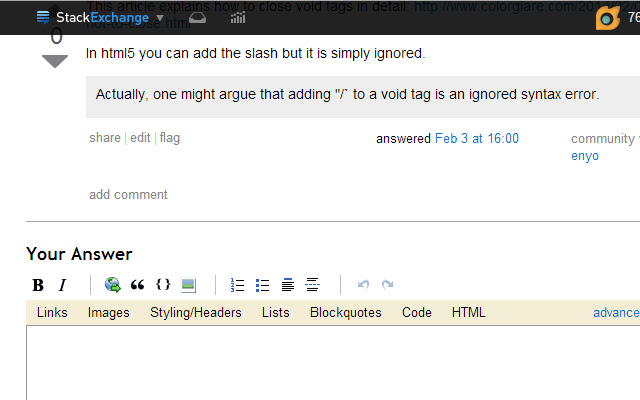Viewport: 640px width, 400px height.
Task: Click the orange user avatar
Action: 607,18
